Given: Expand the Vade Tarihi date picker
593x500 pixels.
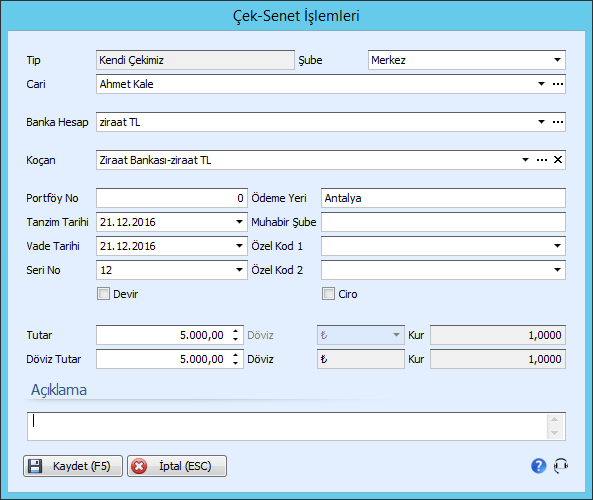Looking at the screenshot, I should tap(239, 246).
